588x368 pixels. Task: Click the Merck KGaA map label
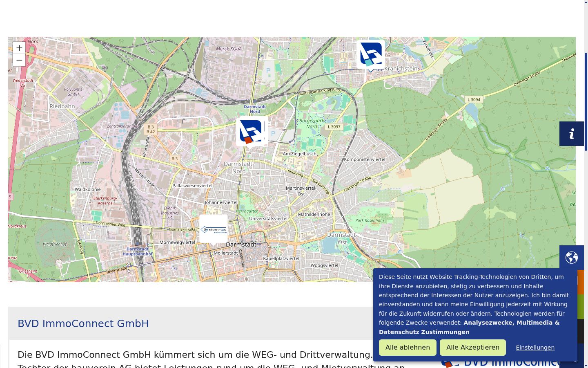coord(229,49)
